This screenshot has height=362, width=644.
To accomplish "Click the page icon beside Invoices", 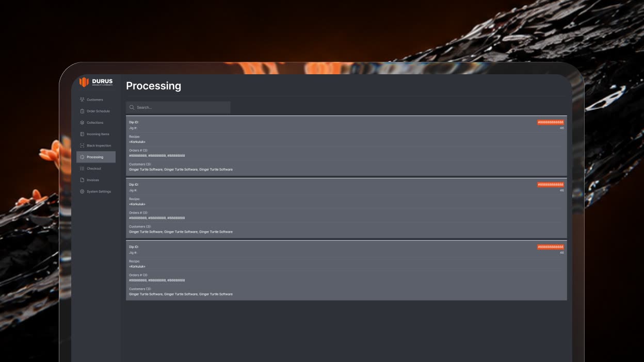I will (82, 180).
